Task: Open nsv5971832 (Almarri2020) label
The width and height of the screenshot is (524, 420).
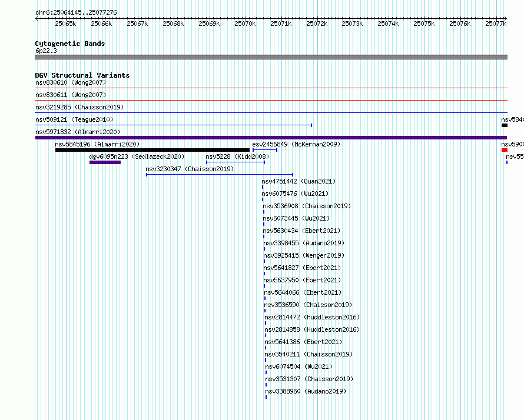Action: tap(78, 132)
